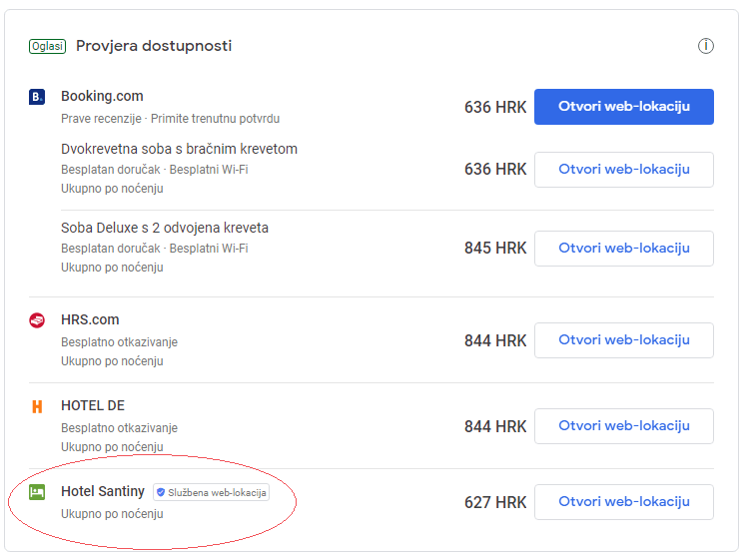Select the HOTEL DE provider name
This screenshot has width=748, height=560.
coord(93,406)
